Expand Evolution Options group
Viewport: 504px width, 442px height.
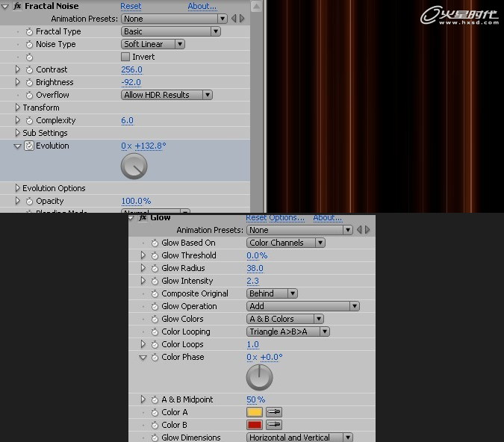[18, 188]
